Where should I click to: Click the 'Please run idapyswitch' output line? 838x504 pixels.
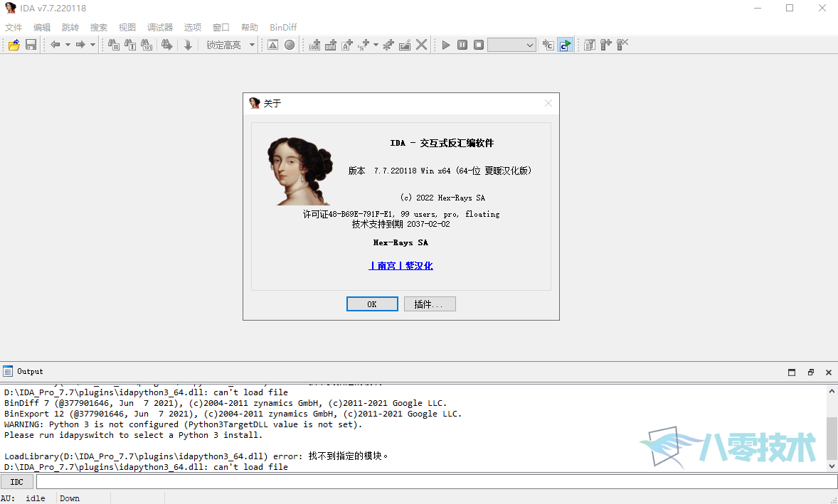click(134, 435)
